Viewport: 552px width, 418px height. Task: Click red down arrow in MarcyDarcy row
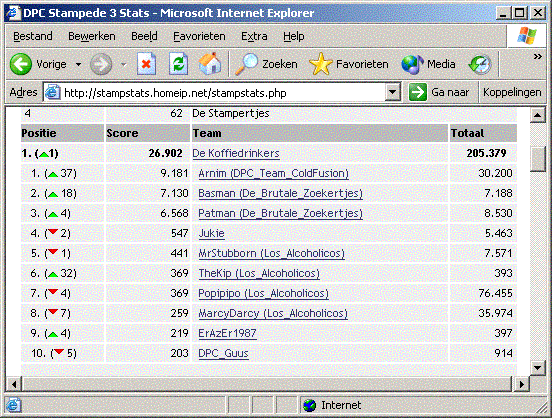(53, 312)
